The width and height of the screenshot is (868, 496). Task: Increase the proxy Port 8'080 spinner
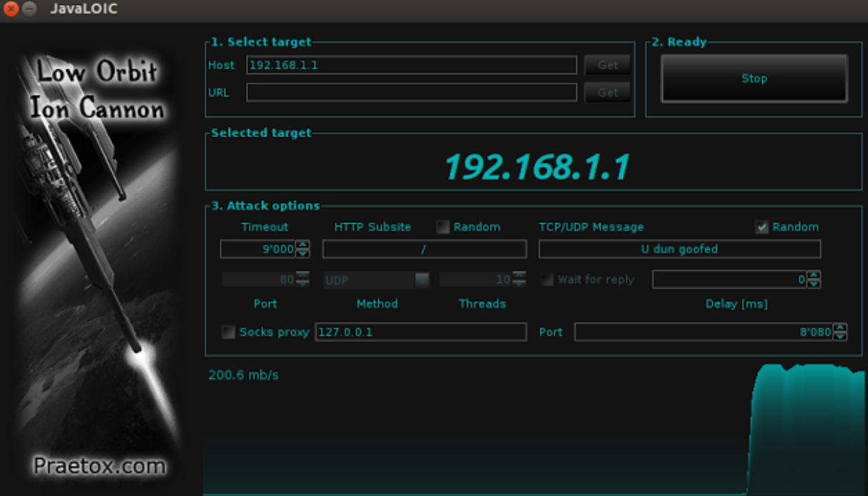click(840, 327)
